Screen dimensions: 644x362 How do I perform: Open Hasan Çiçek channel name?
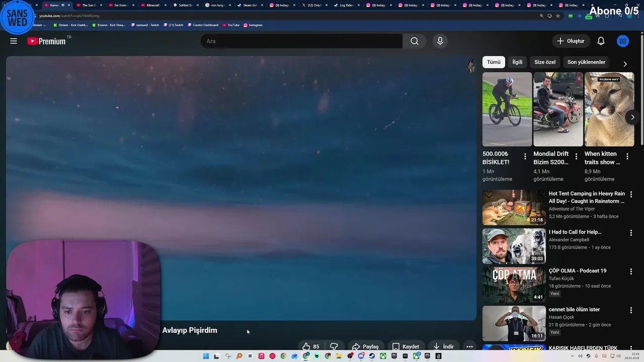coord(561,317)
